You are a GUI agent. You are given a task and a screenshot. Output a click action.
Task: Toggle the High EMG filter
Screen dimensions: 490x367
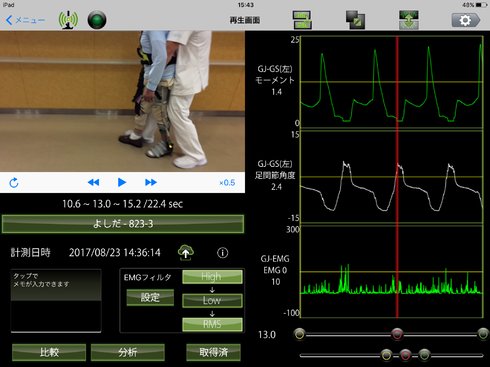tap(212, 277)
